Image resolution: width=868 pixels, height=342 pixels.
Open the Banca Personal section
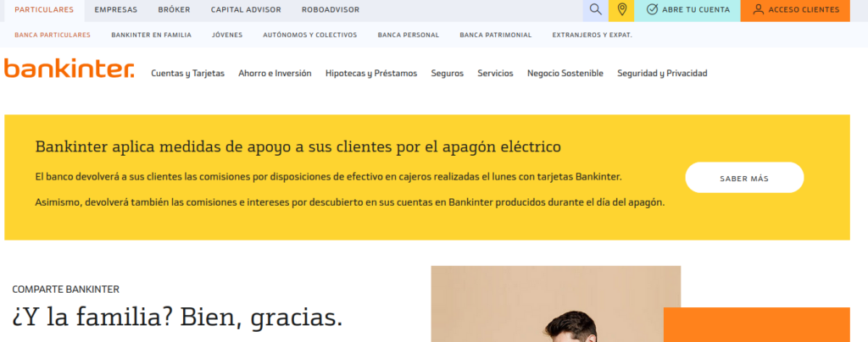coord(409,35)
